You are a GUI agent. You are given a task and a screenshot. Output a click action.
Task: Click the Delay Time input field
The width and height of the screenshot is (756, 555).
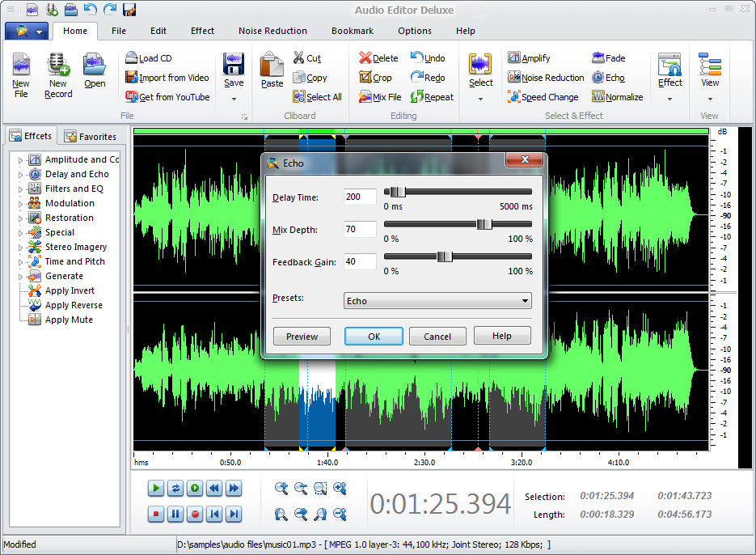tap(360, 197)
